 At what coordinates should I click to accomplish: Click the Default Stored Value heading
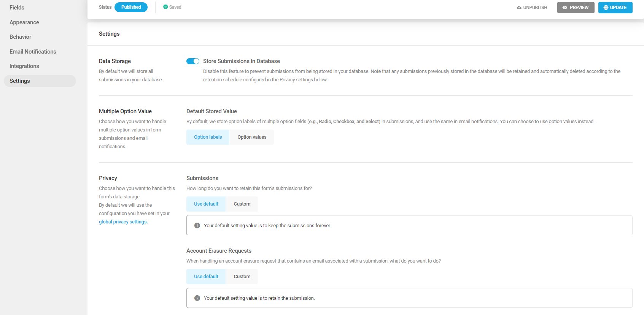click(x=211, y=111)
